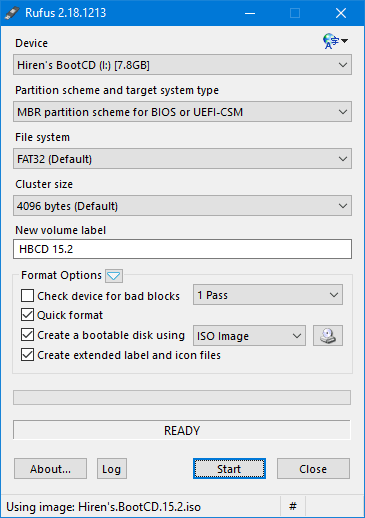Open the Log window

[x=112, y=469]
